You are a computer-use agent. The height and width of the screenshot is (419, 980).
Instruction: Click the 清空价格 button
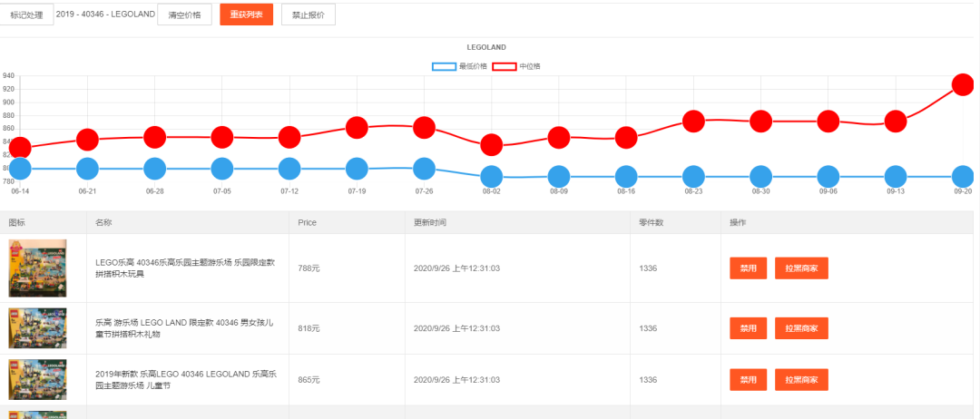[x=184, y=15]
